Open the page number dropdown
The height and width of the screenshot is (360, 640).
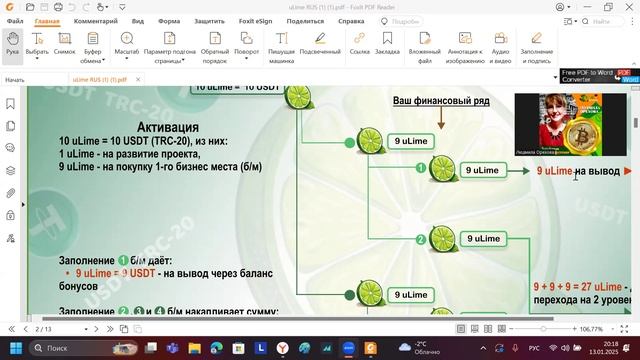(86, 329)
